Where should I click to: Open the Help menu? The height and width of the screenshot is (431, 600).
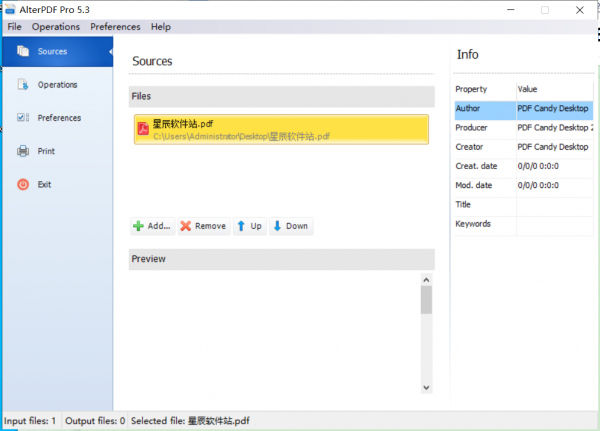coord(161,27)
